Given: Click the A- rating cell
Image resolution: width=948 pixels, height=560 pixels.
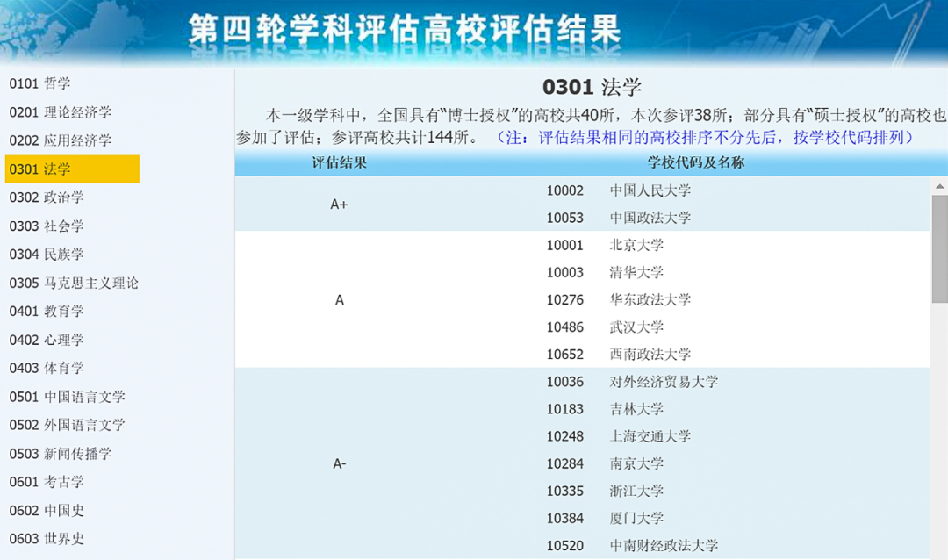Looking at the screenshot, I should [x=339, y=463].
